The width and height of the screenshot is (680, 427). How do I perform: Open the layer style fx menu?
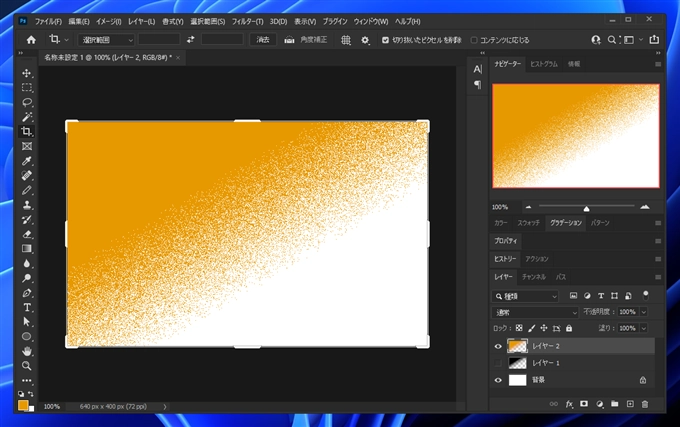point(569,404)
